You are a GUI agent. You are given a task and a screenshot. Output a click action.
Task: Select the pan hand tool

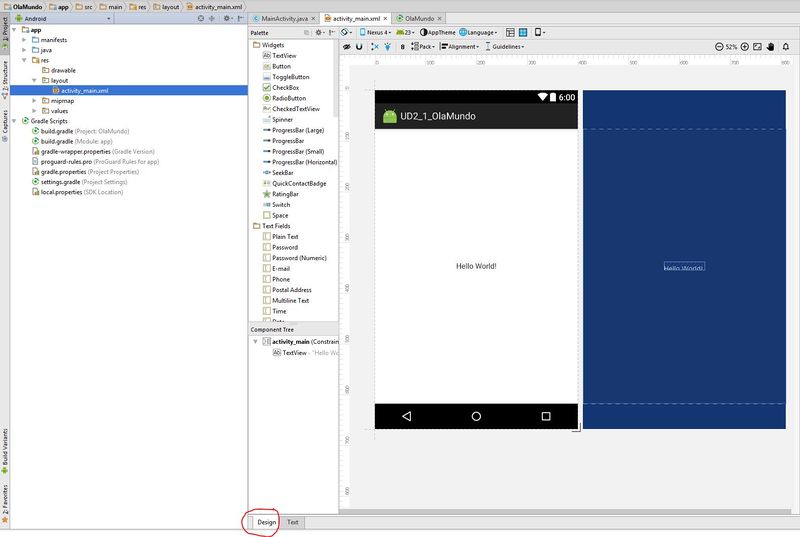click(x=771, y=46)
